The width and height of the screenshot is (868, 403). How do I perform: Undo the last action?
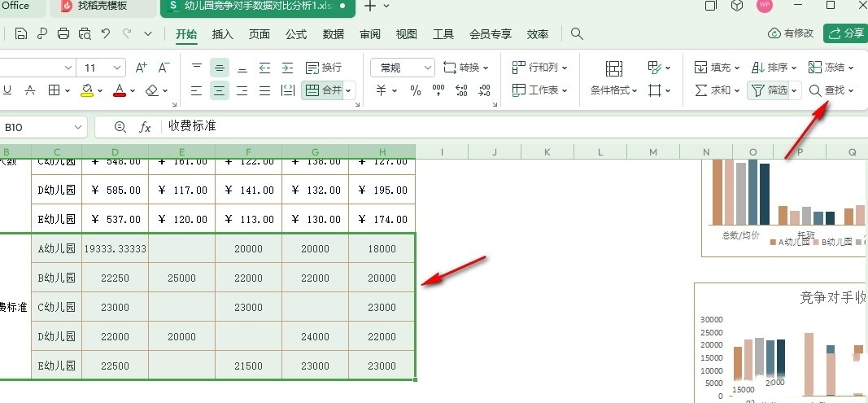click(106, 34)
